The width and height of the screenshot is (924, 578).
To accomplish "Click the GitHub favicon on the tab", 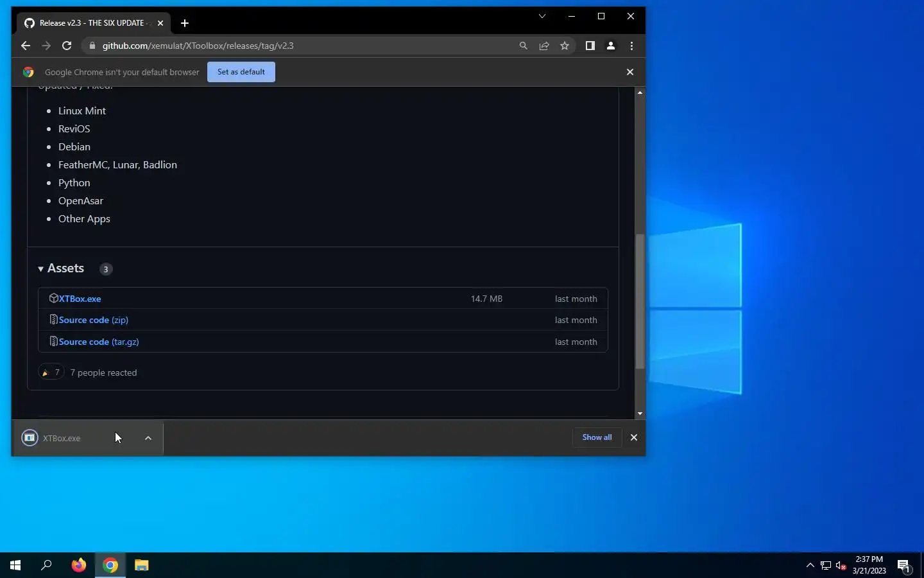I will tap(29, 23).
